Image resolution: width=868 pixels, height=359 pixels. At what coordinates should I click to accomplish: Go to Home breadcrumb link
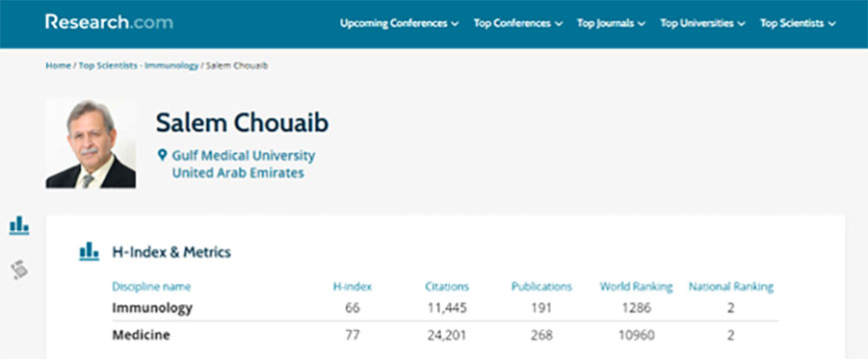click(58, 65)
